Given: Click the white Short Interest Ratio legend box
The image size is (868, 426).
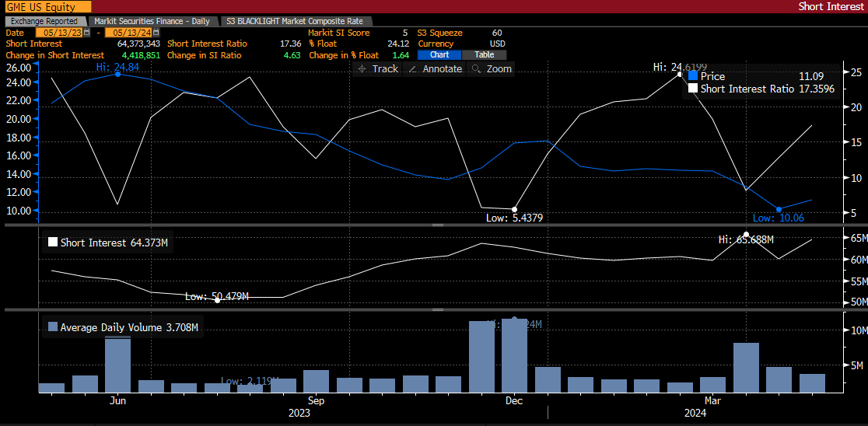Looking at the screenshot, I should click(x=693, y=89).
